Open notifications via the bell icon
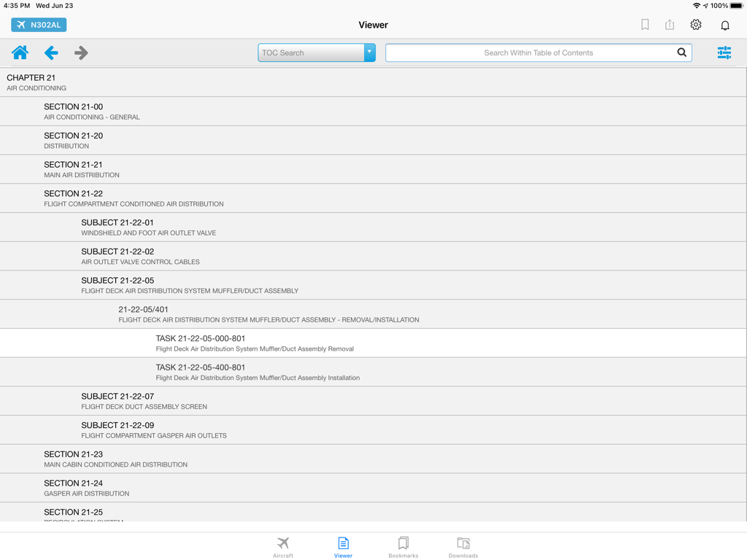 723,24
